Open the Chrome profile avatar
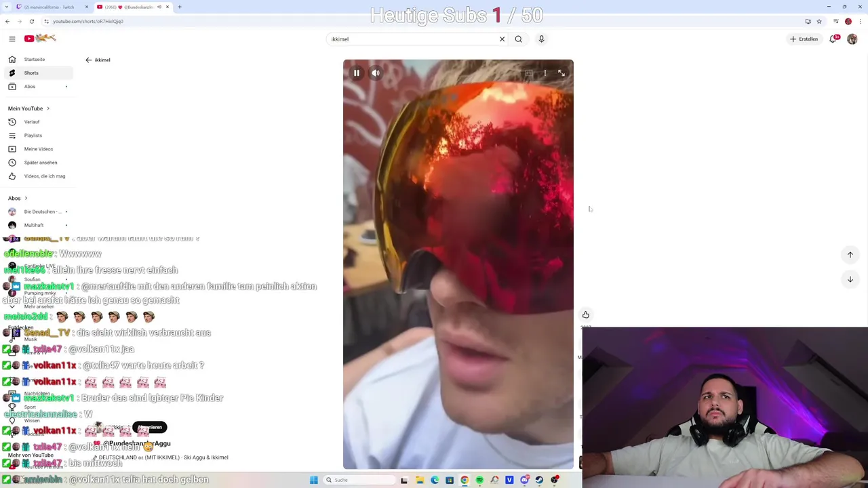Screen dimensions: 868x488 coord(848,21)
